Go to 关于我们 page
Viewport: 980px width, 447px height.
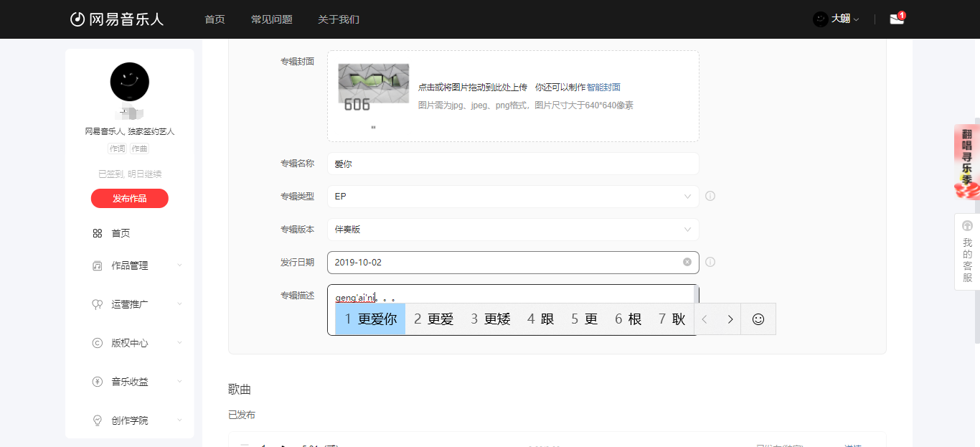(339, 19)
